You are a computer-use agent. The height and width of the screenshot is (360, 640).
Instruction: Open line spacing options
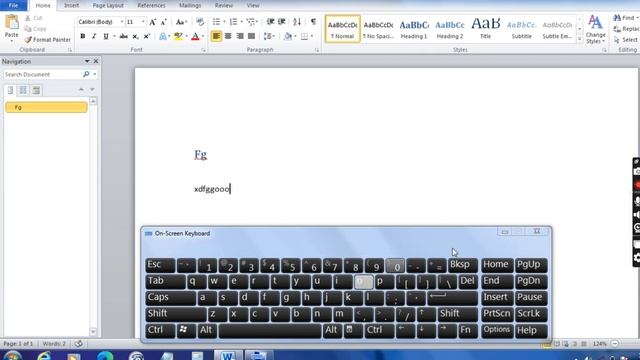(268, 36)
